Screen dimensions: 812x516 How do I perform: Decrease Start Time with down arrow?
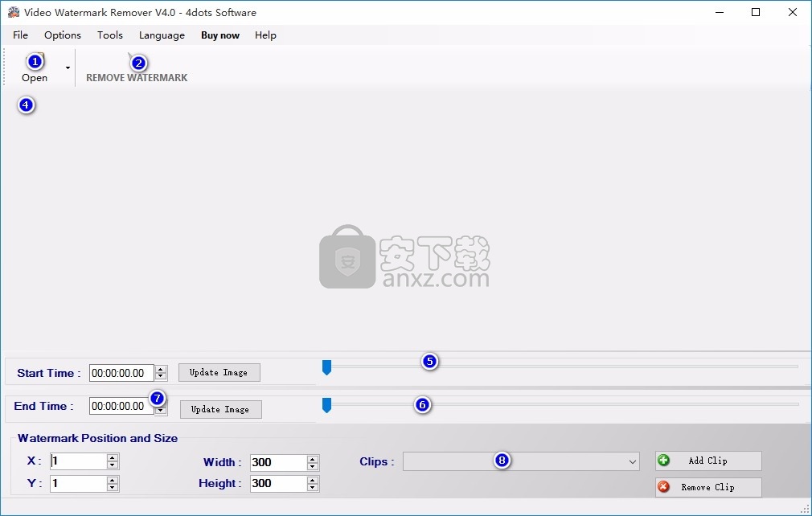[x=161, y=377]
